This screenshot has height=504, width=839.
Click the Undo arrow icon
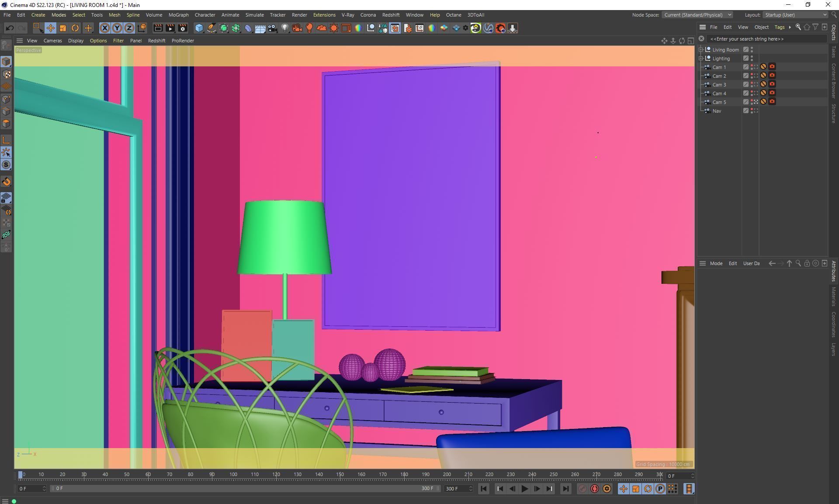click(10, 28)
